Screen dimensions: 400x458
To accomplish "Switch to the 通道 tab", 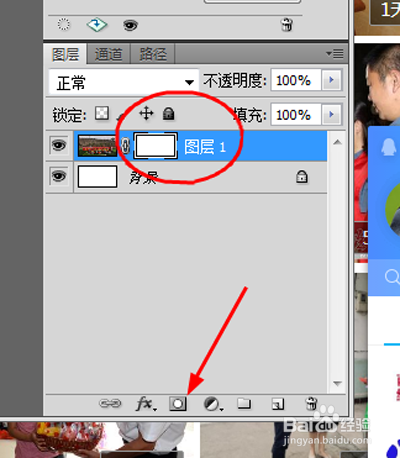I will coord(108,54).
